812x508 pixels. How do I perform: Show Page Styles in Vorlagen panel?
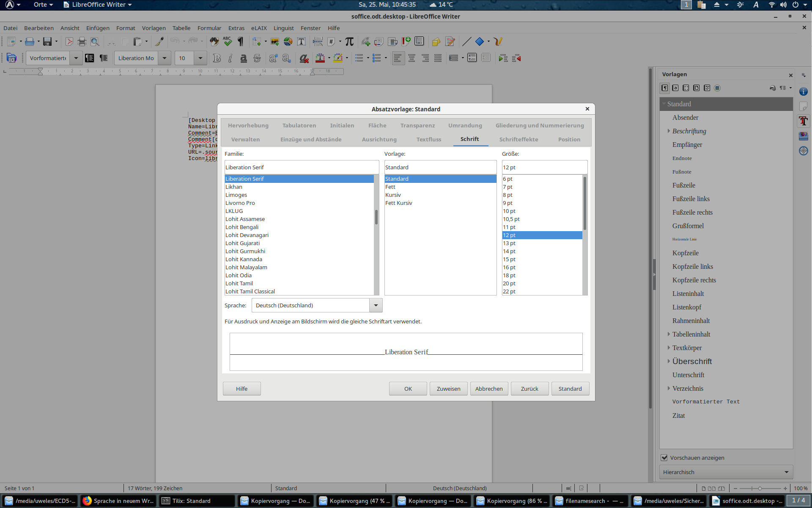696,88
